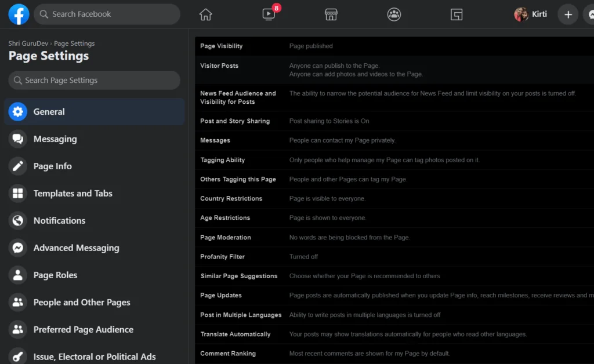Go to Page Info settings
Image resolution: width=594 pixels, height=364 pixels.
(x=52, y=166)
